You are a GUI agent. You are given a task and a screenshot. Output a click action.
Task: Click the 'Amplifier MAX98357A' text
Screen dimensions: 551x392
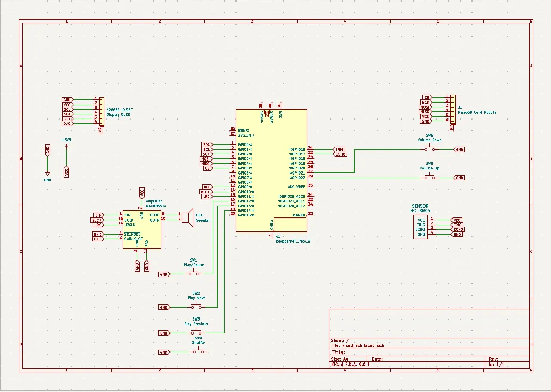click(x=156, y=204)
